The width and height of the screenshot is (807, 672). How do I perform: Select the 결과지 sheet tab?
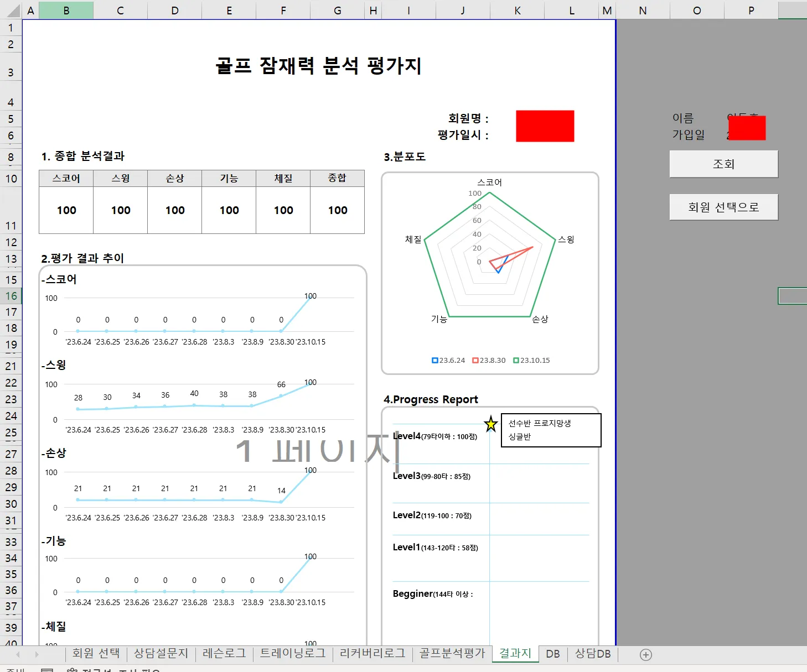(515, 654)
